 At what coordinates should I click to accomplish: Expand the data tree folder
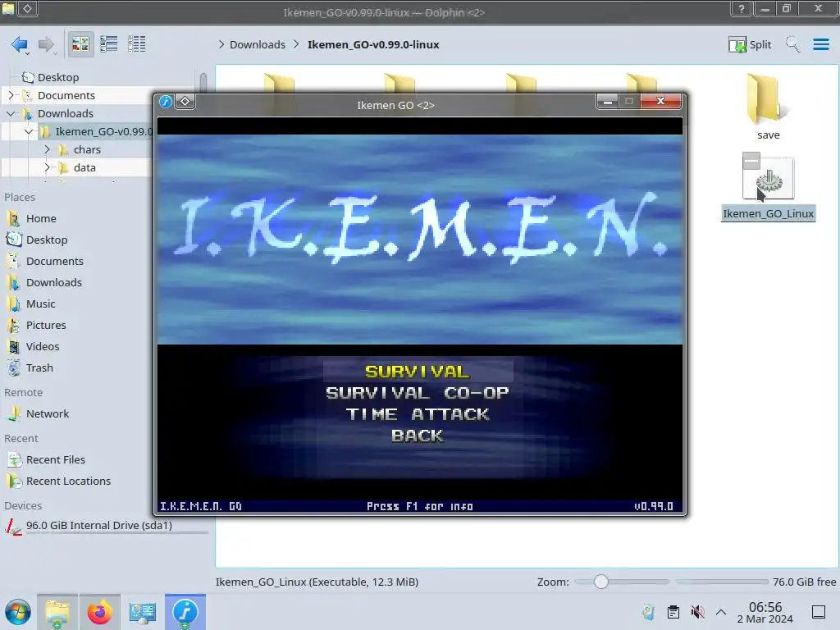47,167
